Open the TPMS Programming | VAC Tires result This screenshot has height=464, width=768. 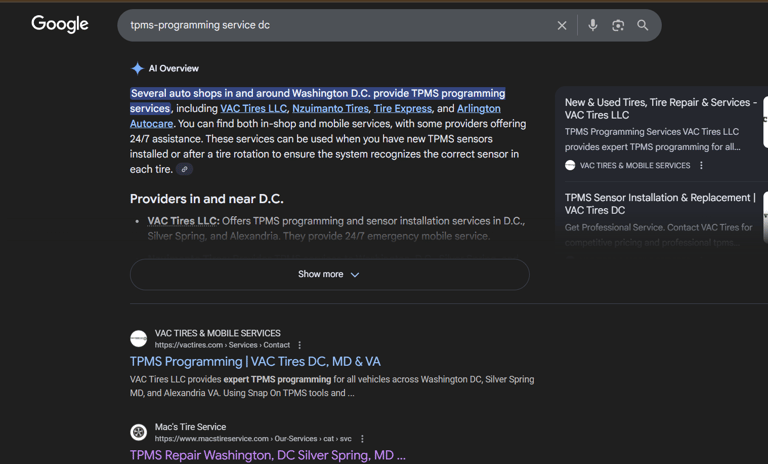[255, 361]
